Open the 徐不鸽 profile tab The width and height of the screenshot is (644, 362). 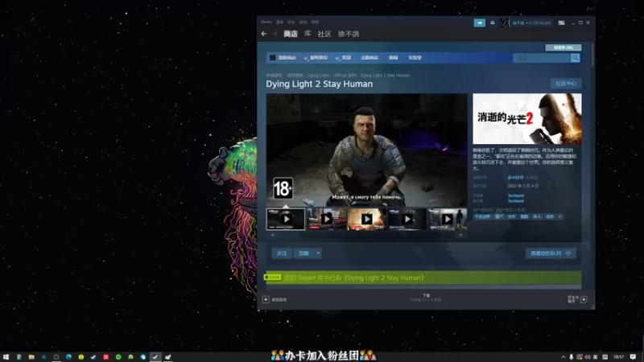pyautogui.click(x=349, y=34)
